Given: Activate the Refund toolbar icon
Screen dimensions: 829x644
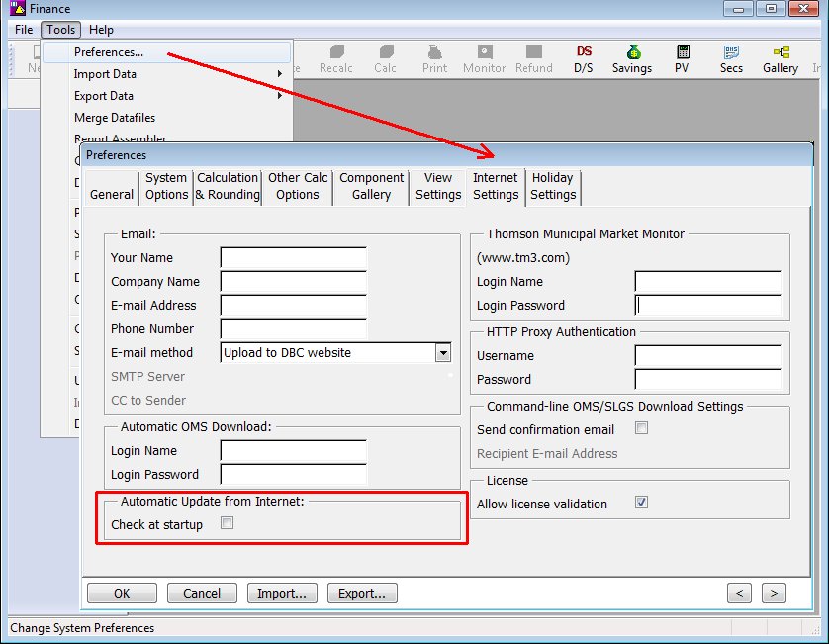Looking at the screenshot, I should [534, 57].
